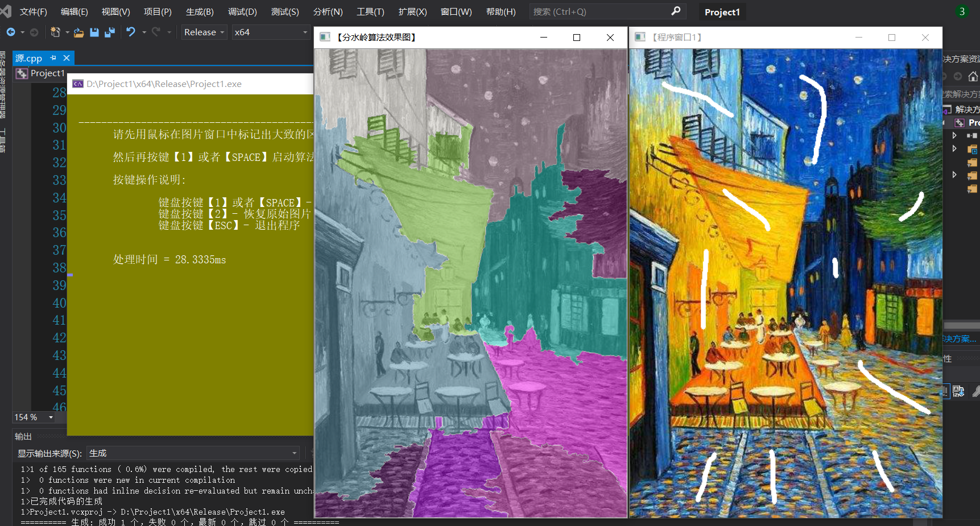980x526 pixels.
Task: Click the save file icon
Action: 94,32
